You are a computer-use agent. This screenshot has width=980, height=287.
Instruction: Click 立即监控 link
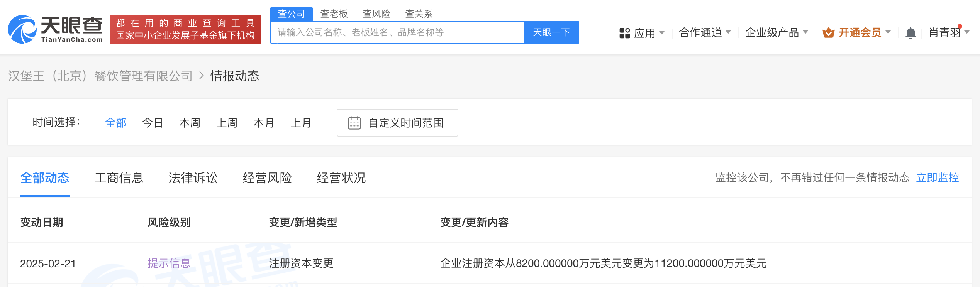pos(938,178)
